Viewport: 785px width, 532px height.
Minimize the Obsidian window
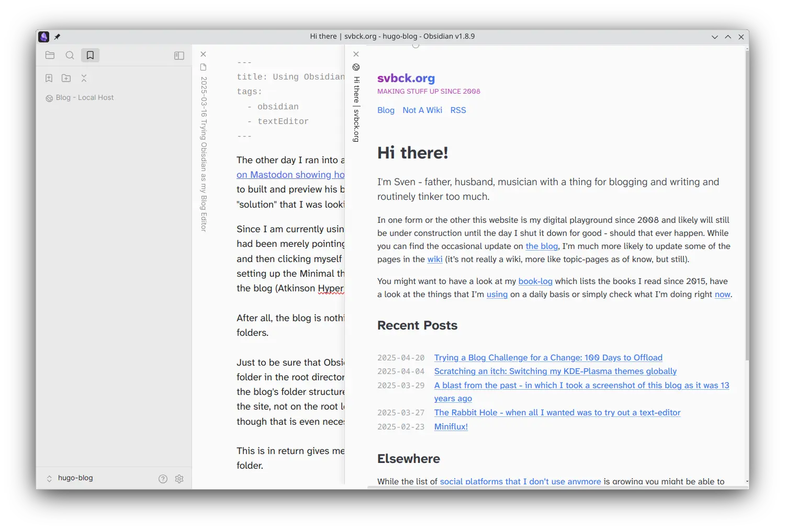click(x=715, y=37)
